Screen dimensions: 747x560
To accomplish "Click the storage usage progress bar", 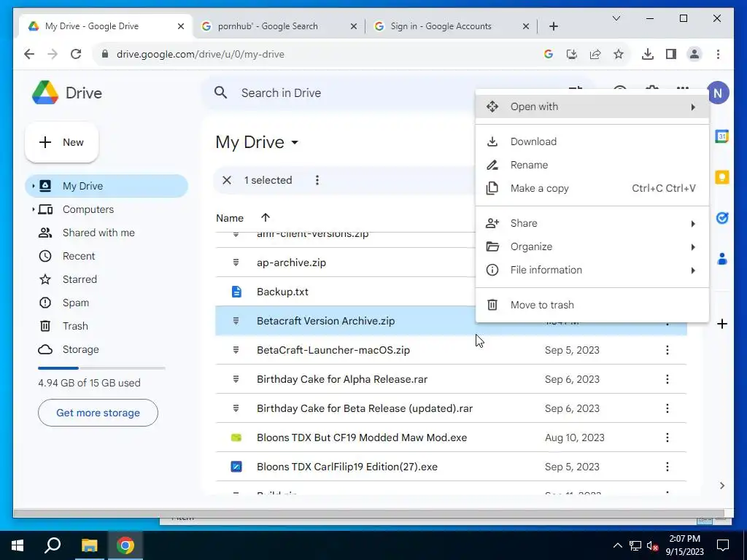I will 101,368.
